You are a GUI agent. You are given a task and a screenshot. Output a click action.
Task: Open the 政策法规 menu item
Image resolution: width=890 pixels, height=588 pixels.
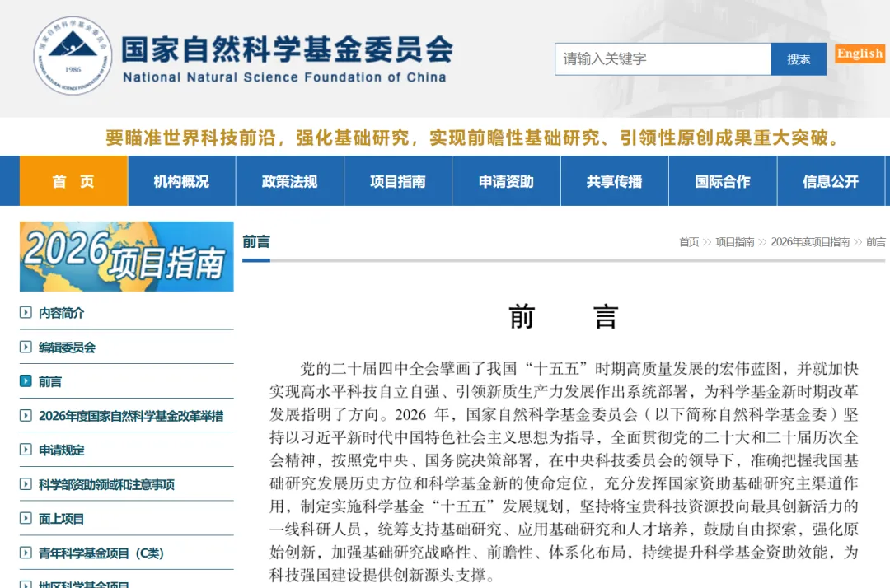tap(289, 181)
